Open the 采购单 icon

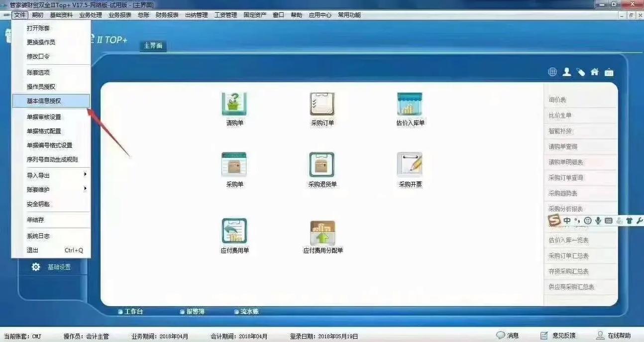(234, 165)
